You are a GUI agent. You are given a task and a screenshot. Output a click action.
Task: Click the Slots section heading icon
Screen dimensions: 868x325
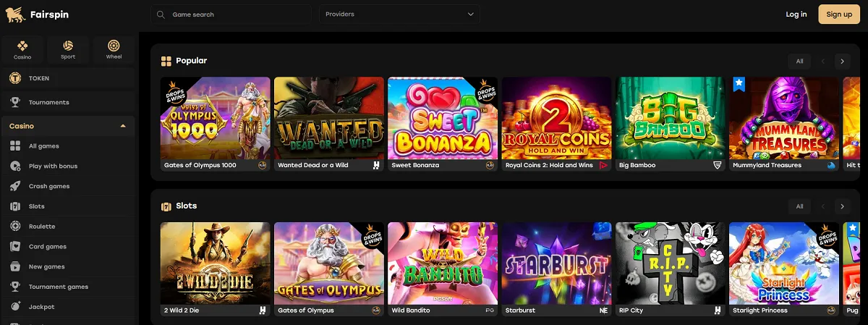pos(166,206)
